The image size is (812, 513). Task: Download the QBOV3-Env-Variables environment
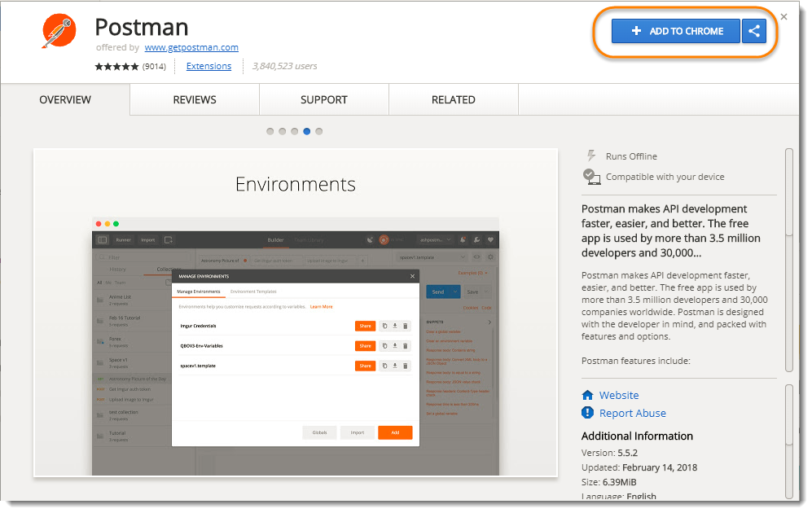coord(393,346)
